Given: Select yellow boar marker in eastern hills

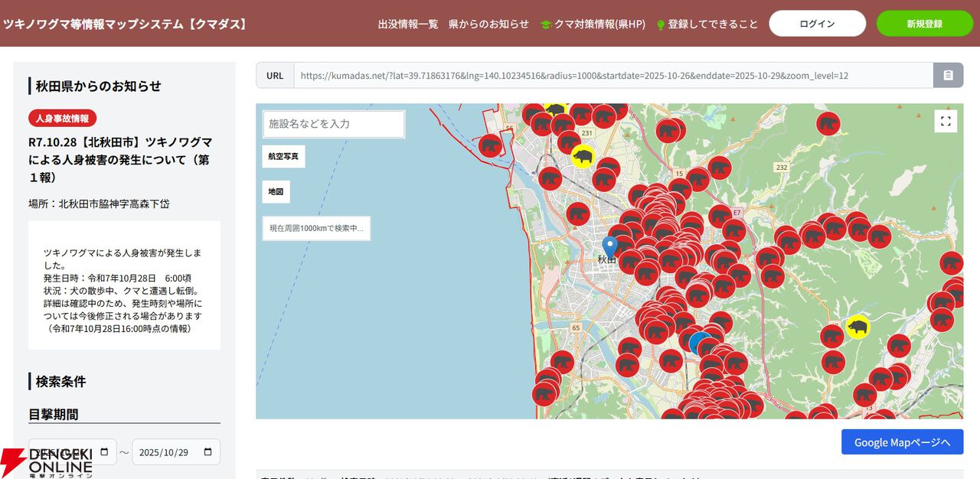Looking at the screenshot, I should [858, 327].
